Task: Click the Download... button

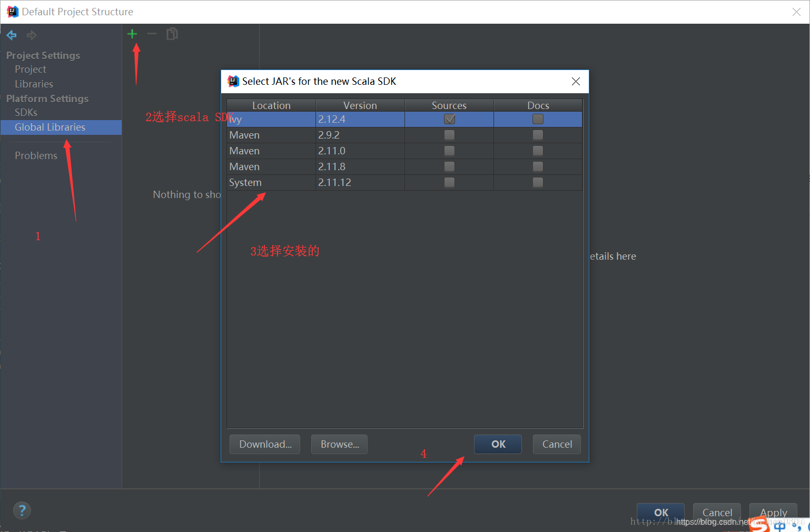Action: click(265, 444)
